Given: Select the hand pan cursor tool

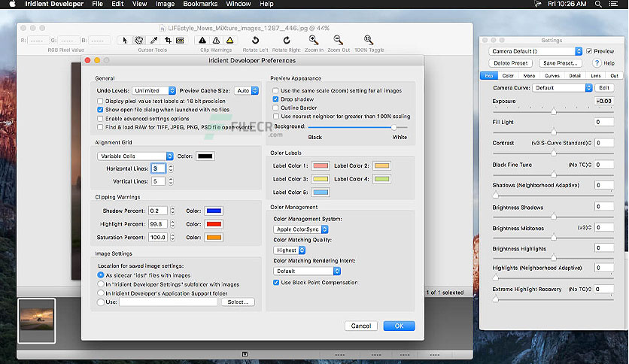Looking at the screenshot, I should 138,40.
